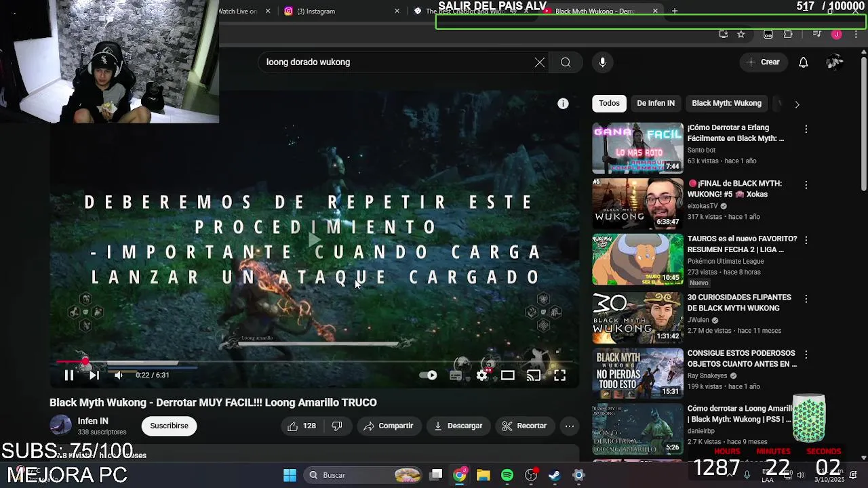Open options for Xokas FINAL video
Screen dimensions: 868x488
coord(806,185)
